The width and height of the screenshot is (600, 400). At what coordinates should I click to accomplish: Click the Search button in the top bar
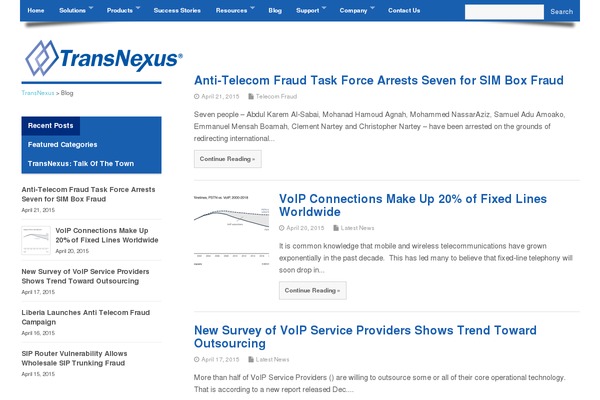click(561, 12)
